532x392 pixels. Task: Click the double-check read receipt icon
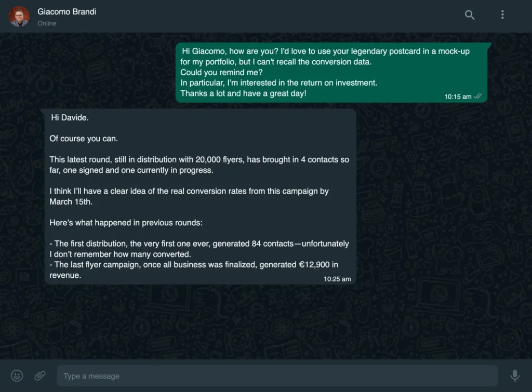coord(478,97)
